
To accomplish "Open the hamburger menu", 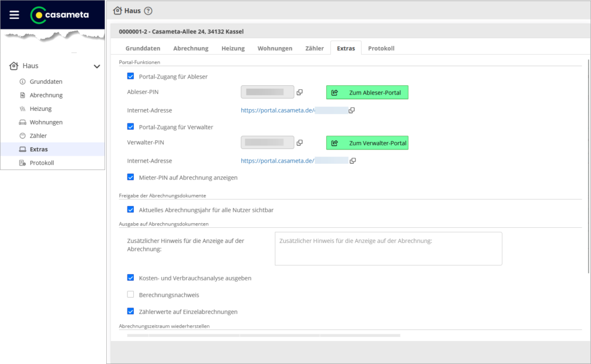I will coord(14,15).
